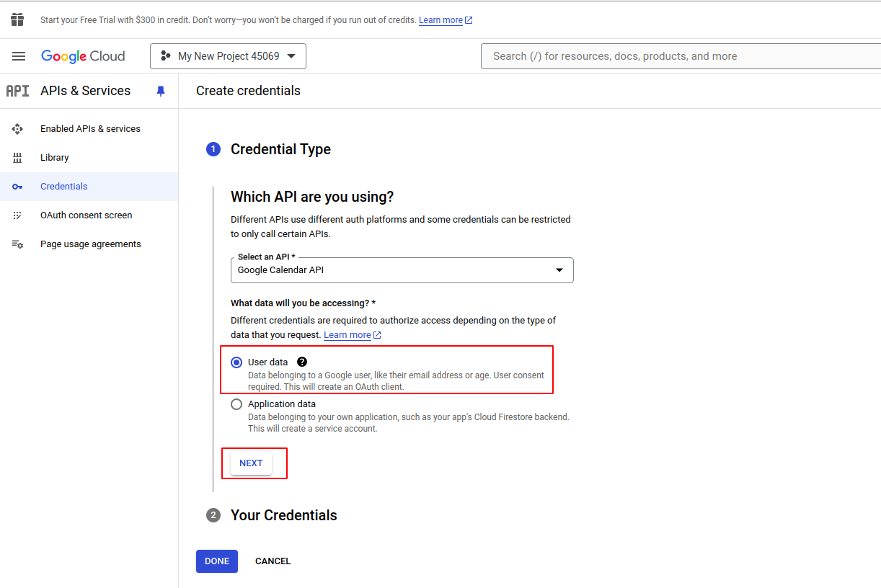Screen dimensions: 881x588
Task: Expand the Your Credentials step
Action: tap(283, 515)
